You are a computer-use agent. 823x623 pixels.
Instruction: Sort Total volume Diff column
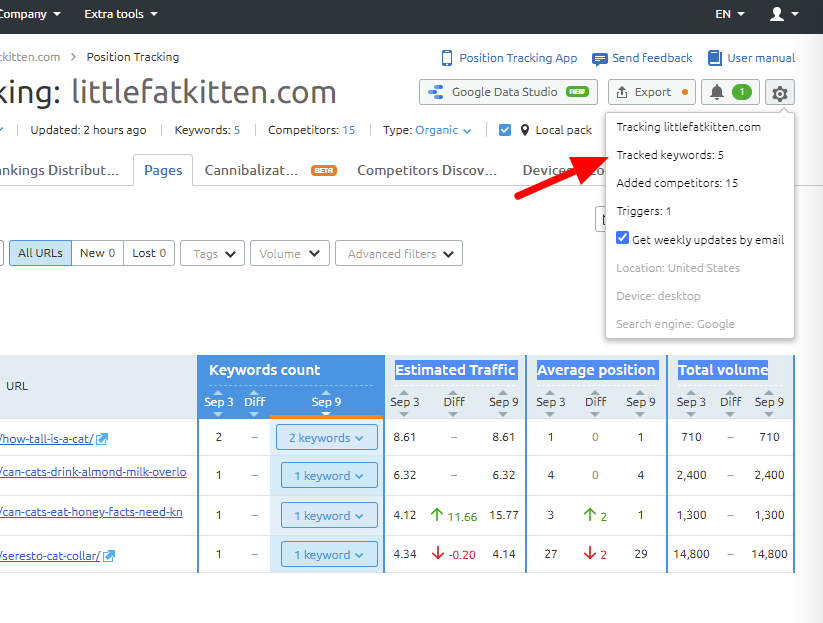point(730,402)
